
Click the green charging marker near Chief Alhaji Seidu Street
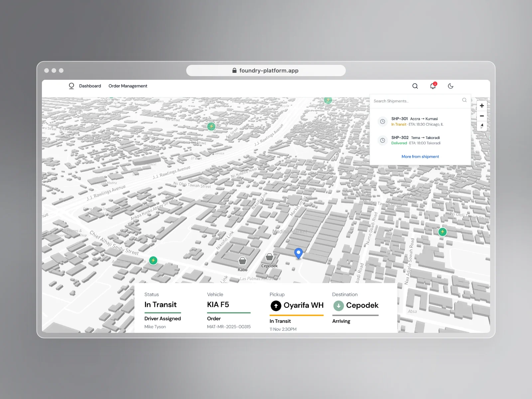pyautogui.click(x=153, y=260)
